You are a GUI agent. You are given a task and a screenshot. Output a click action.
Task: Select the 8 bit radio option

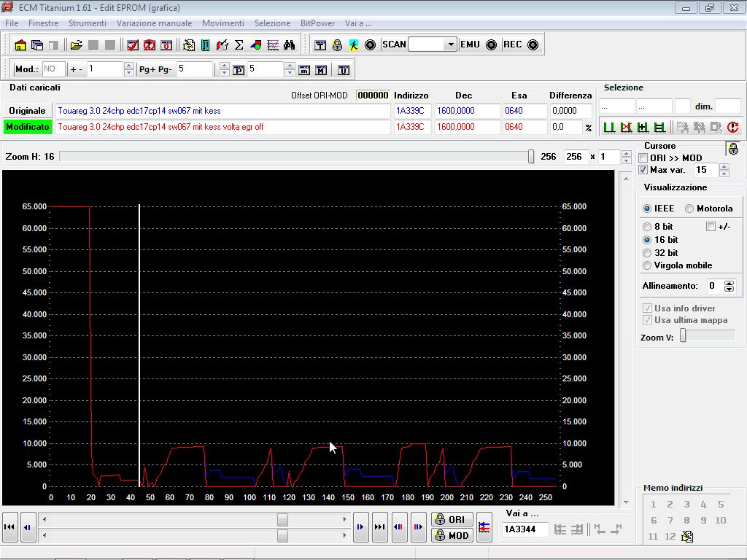coord(646,227)
